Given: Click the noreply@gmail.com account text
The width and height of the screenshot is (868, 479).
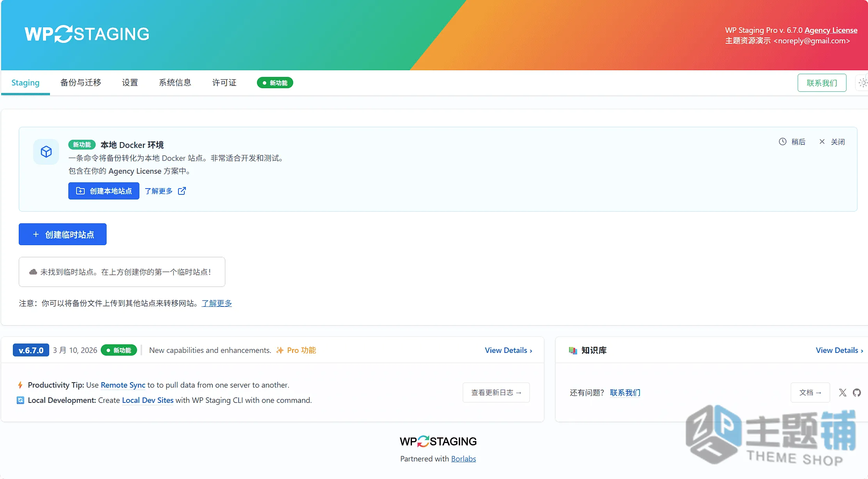Looking at the screenshot, I should 812,41.
